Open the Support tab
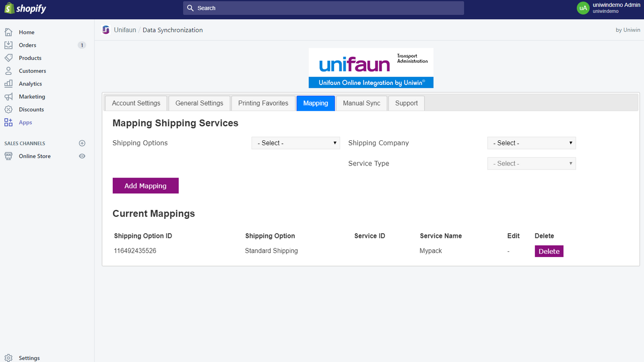This screenshot has width=644, height=362. [407, 103]
